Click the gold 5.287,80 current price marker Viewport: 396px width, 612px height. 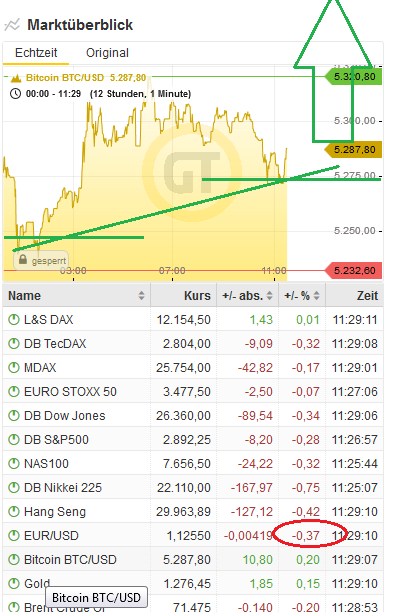tap(353, 150)
